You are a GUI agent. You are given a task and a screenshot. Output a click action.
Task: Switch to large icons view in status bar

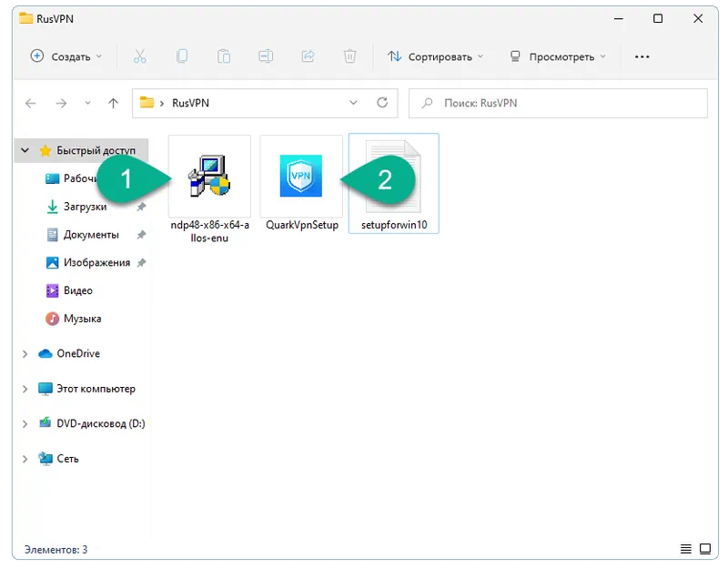[x=704, y=549]
